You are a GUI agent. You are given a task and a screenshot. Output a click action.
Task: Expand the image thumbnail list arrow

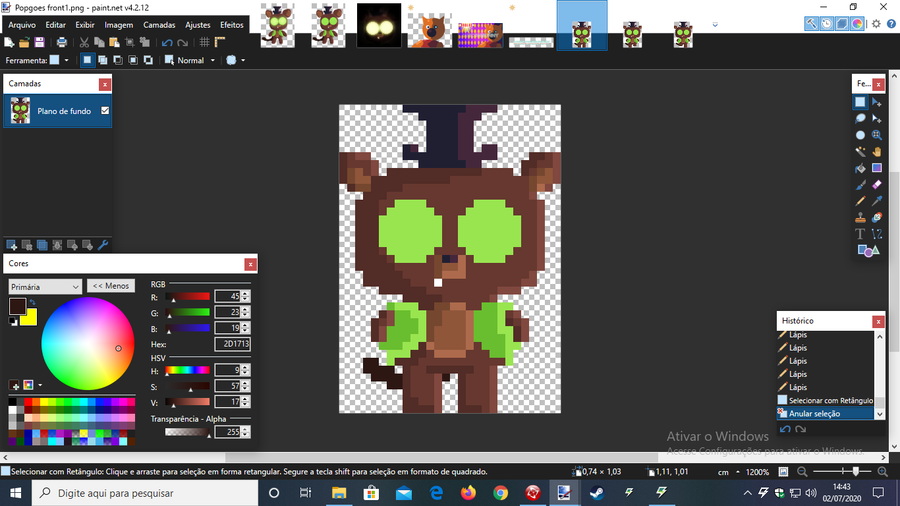tap(715, 25)
